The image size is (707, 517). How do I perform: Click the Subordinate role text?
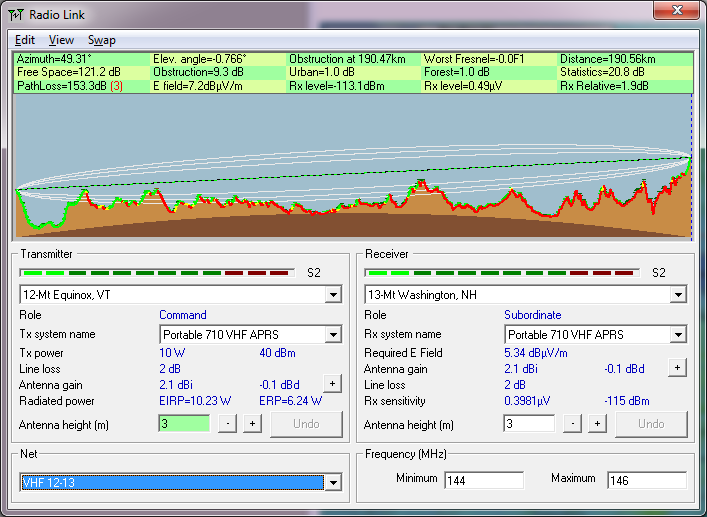tap(533, 315)
